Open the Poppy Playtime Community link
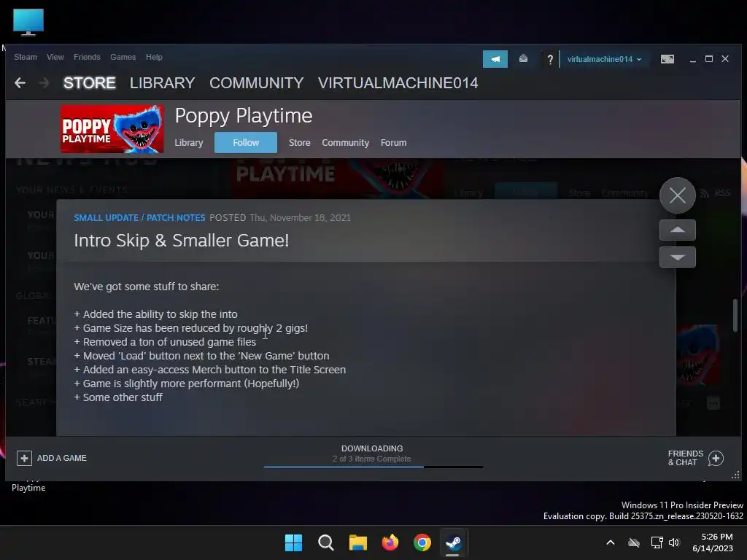 pos(345,142)
